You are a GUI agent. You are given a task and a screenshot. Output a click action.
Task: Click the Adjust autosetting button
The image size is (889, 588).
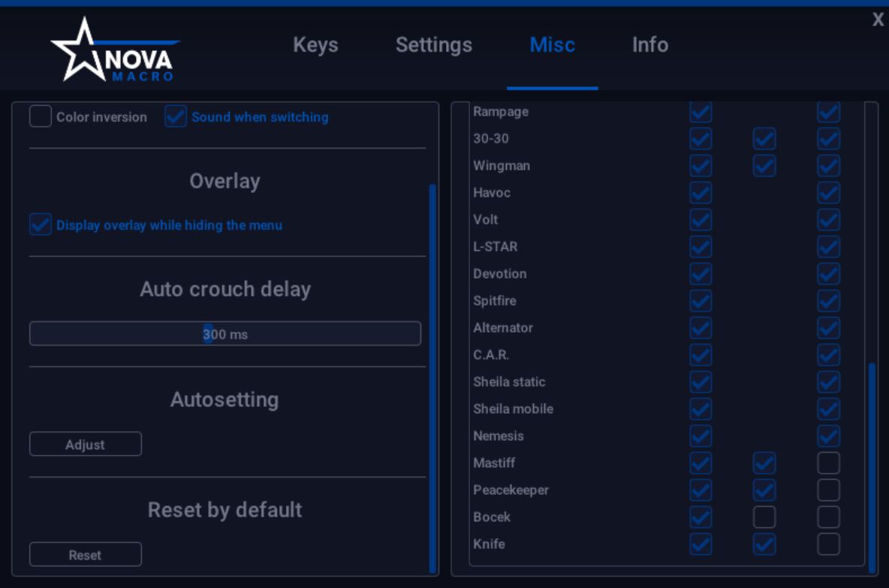pyautogui.click(x=86, y=444)
